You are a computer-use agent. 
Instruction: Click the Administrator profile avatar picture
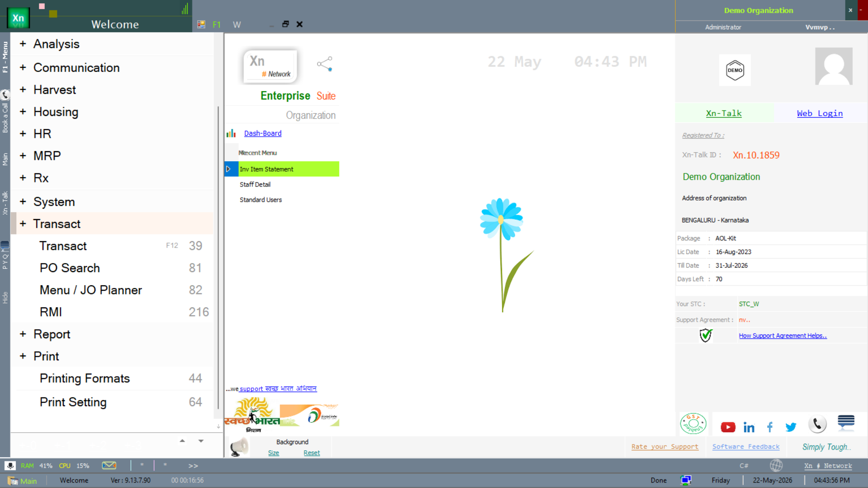click(834, 66)
